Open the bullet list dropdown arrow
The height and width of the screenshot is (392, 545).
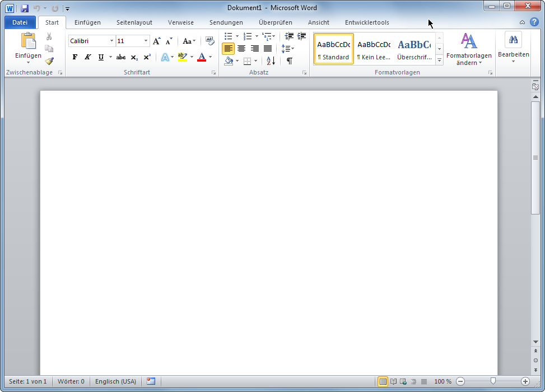pyautogui.click(x=237, y=36)
